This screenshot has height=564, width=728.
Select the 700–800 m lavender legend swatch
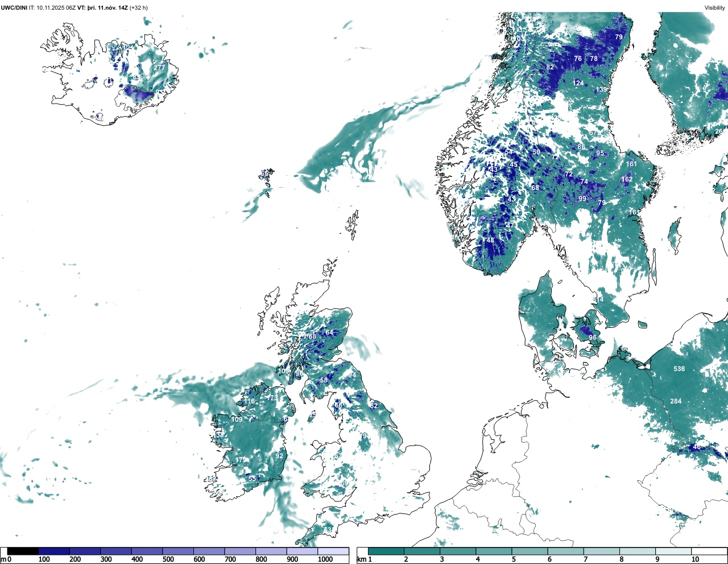click(x=240, y=551)
